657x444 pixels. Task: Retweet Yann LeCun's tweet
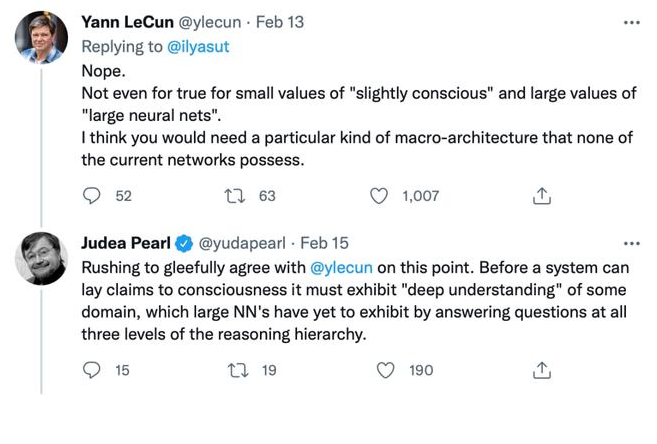(x=238, y=197)
